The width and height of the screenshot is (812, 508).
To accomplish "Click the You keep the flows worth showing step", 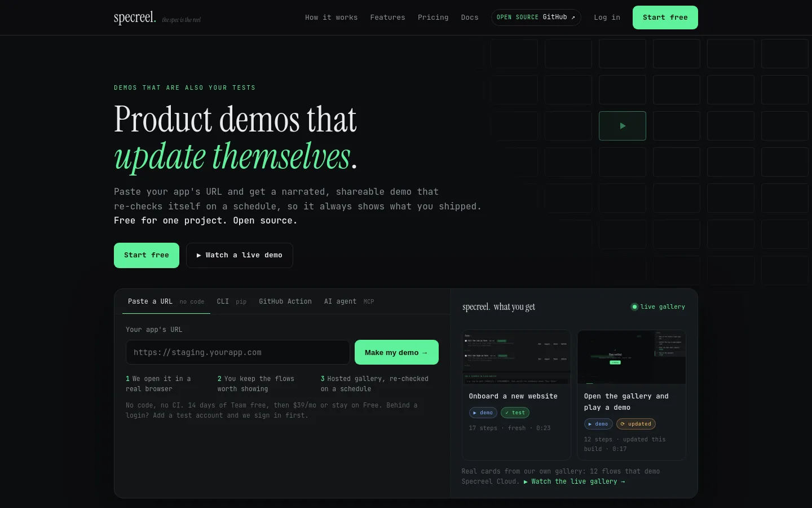I will 256,384.
